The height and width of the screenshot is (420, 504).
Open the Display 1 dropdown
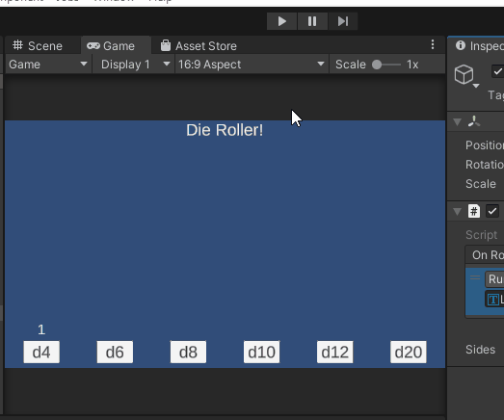(x=134, y=65)
